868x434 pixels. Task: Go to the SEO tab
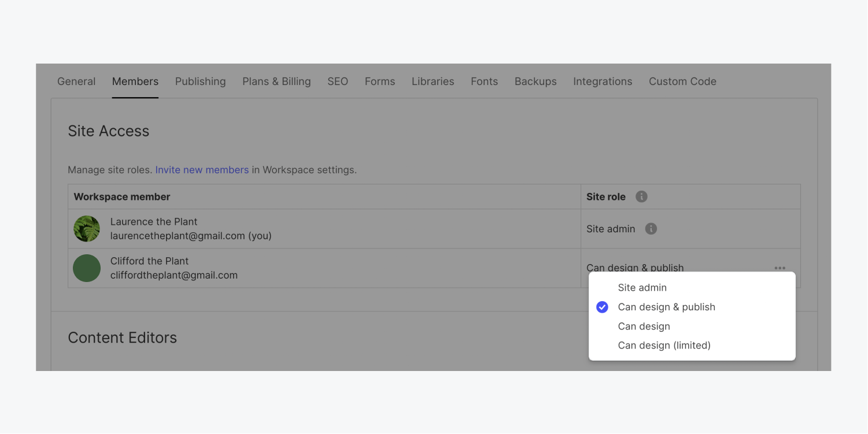click(338, 81)
